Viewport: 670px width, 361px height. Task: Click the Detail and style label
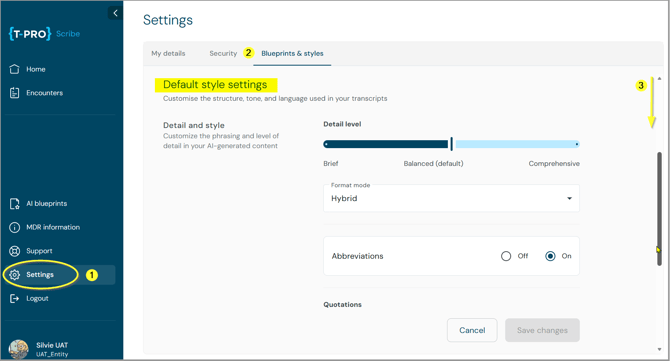tap(194, 125)
